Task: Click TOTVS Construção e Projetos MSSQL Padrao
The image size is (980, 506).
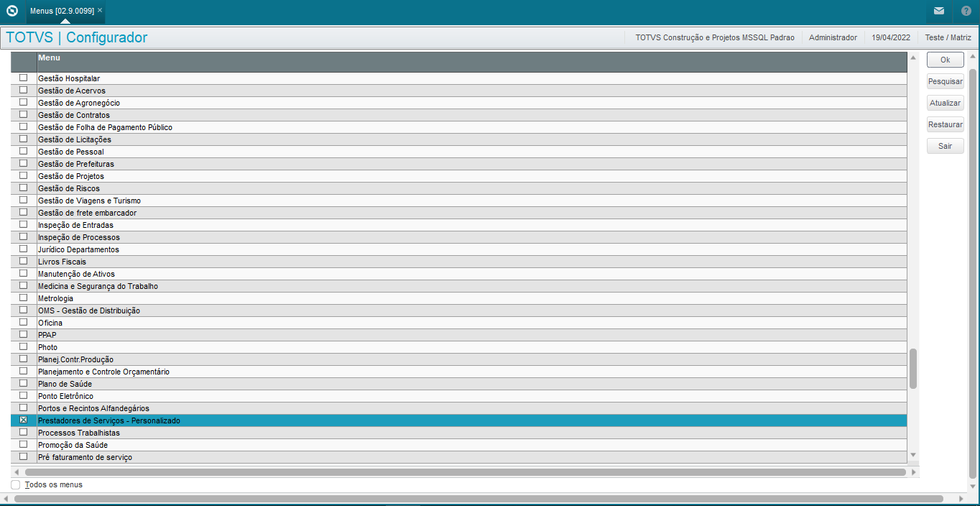Action: tap(715, 37)
